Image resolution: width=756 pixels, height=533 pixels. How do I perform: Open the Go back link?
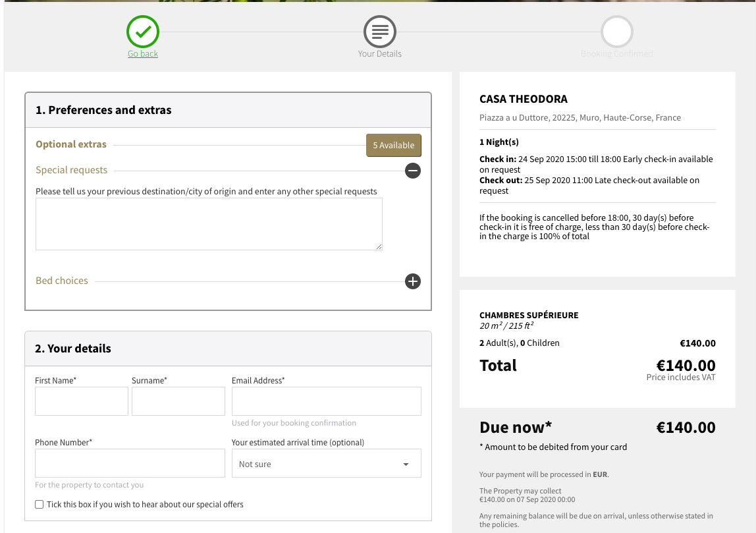click(143, 54)
